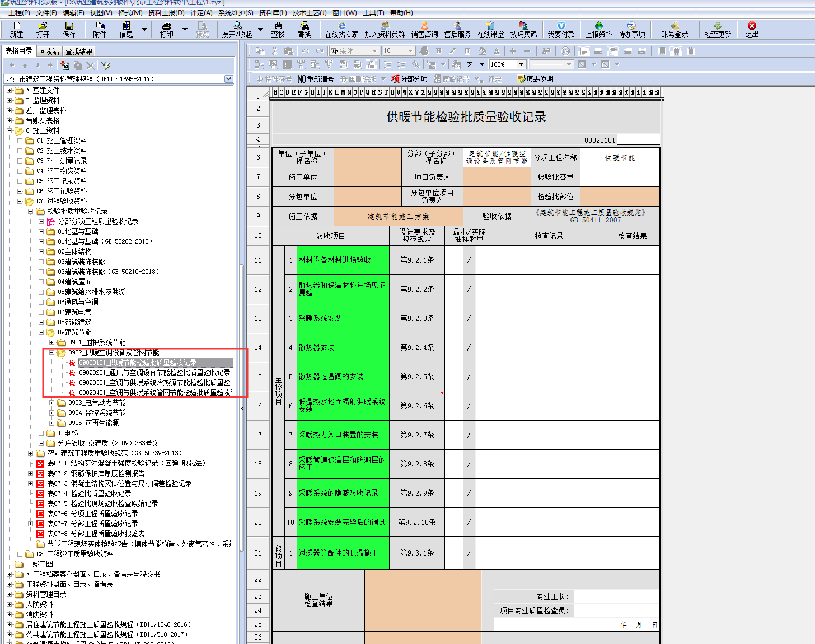Click the green 散热器安装 cell

pyautogui.click(x=343, y=347)
